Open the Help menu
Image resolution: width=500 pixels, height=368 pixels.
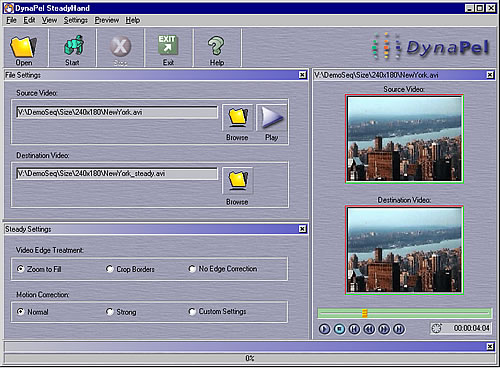click(x=133, y=20)
